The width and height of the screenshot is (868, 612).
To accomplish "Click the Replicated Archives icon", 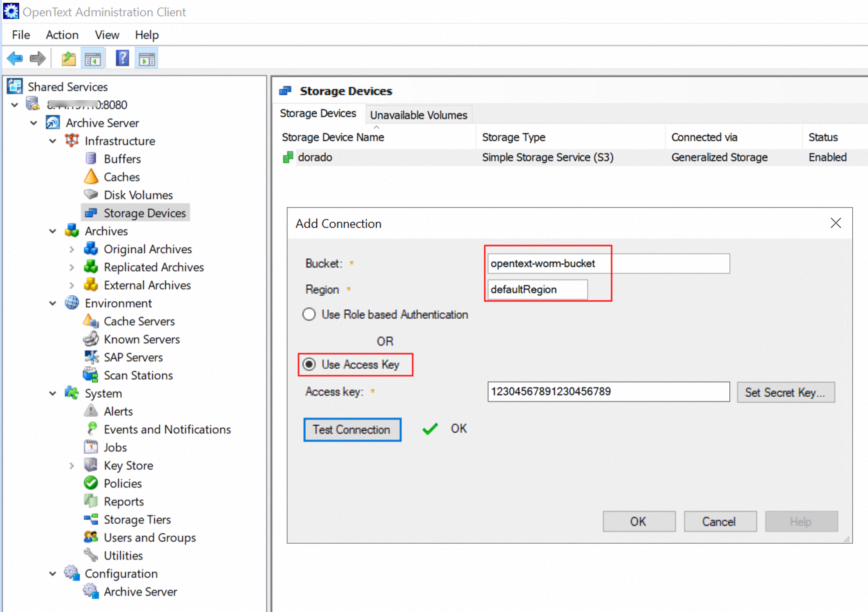I will click(91, 267).
